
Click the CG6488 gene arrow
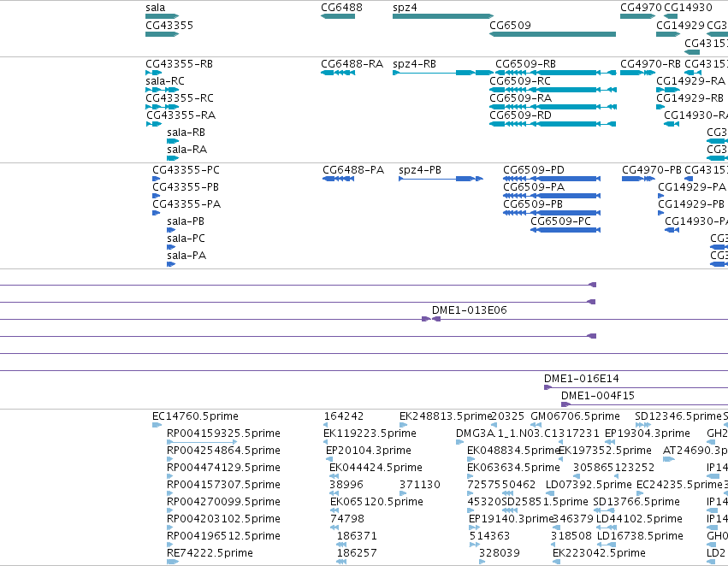click(338, 16)
